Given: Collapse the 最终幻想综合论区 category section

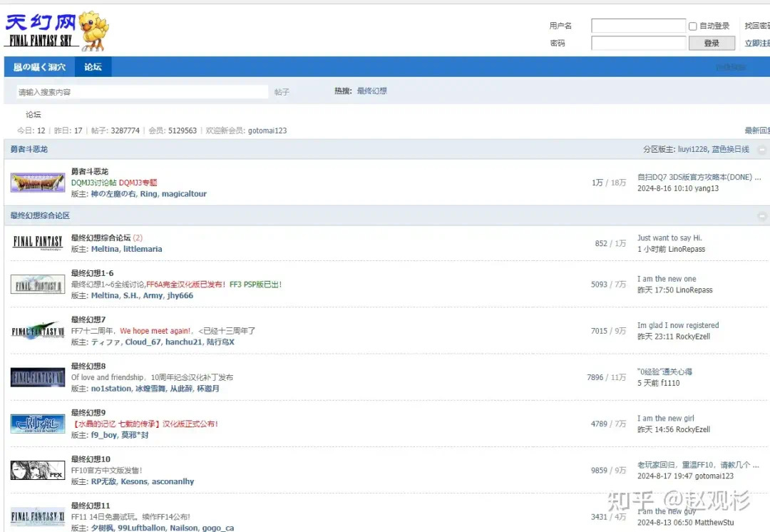Looking at the screenshot, I should [x=761, y=215].
